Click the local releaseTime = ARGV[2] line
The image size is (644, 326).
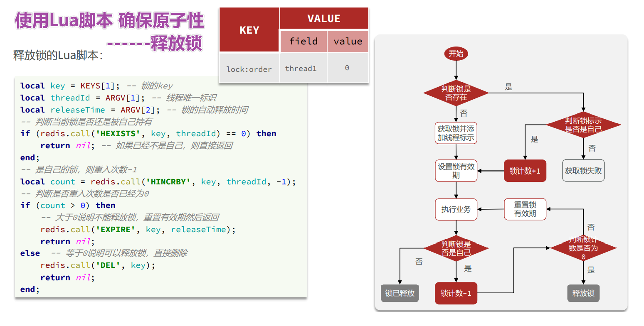134,110
